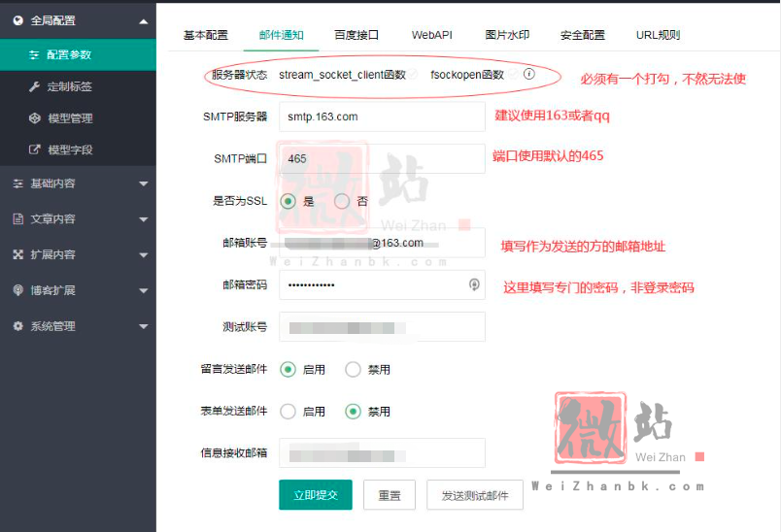This screenshot has width=781, height=532.
Task: Click the cube icon next to 模型管理
Action: pos(34,118)
